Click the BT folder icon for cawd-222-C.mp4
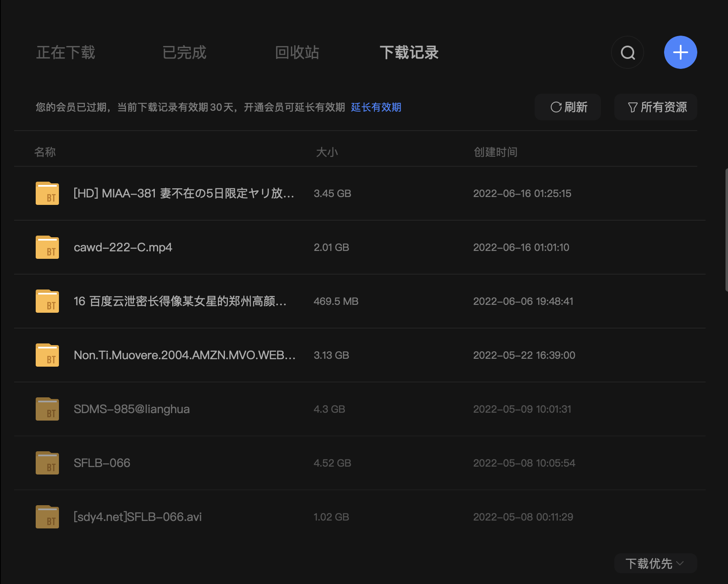The height and width of the screenshot is (584, 728). pos(47,247)
